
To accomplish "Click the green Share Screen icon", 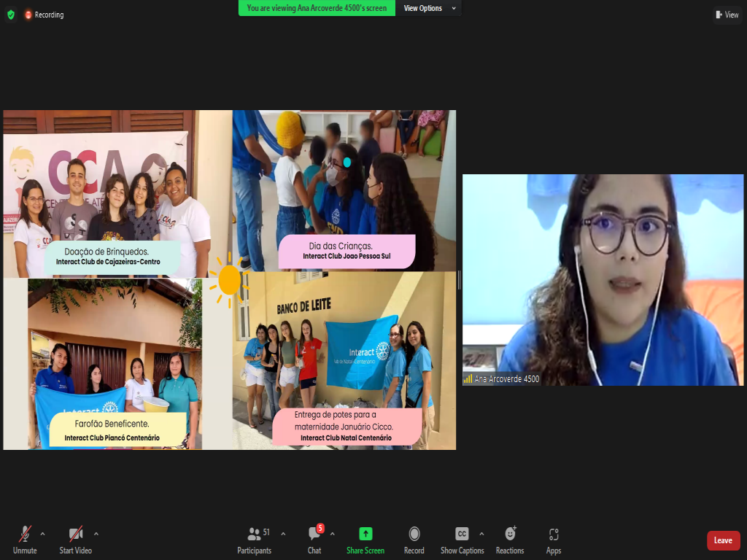I will coord(365,534).
